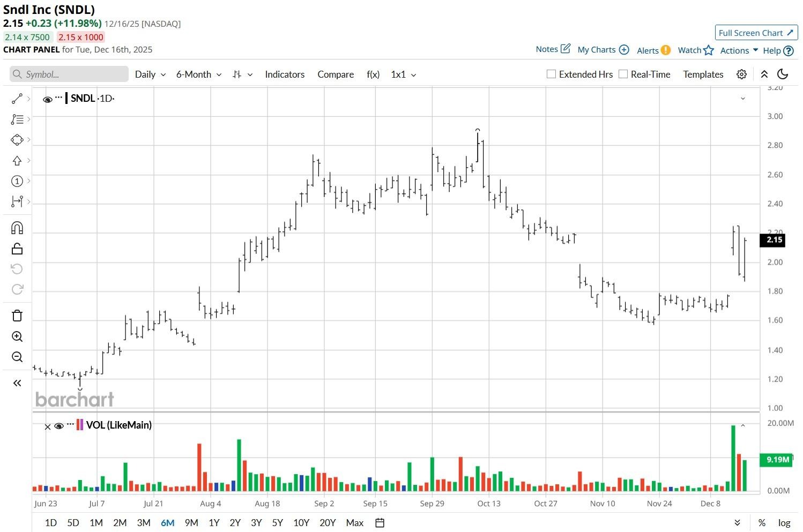Click the VOL (LikeMain) indicator label

point(119,425)
